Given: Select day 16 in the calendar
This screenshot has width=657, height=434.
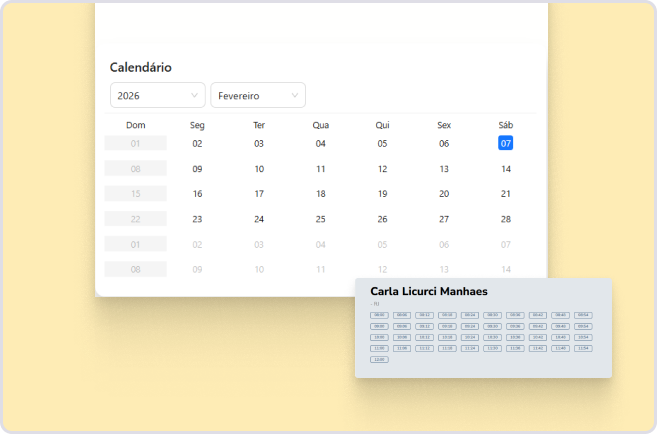Looking at the screenshot, I should point(197,194).
